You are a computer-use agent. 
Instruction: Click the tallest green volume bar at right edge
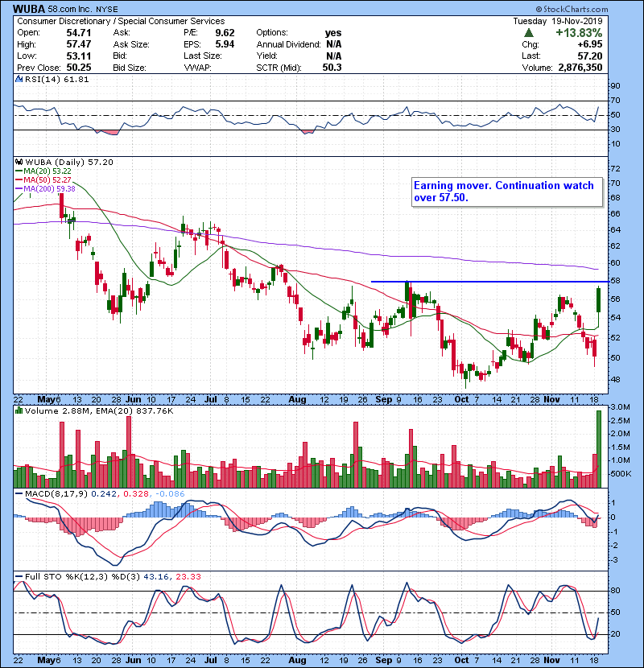(x=599, y=449)
